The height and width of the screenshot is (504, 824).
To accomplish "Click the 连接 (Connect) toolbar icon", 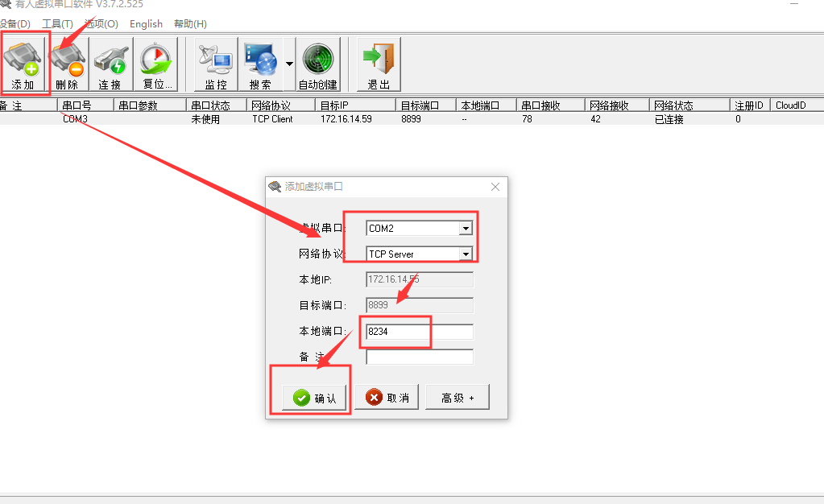I will coord(110,64).
